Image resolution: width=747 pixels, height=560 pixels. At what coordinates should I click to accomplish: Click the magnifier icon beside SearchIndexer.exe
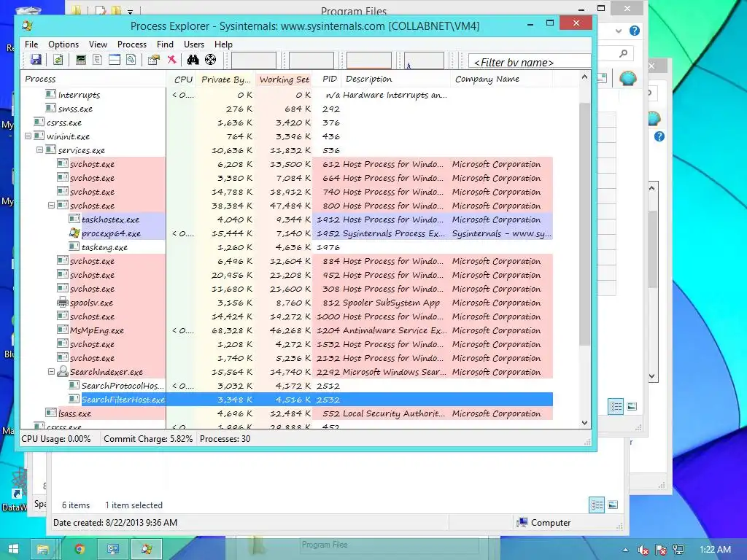point(63,371)
